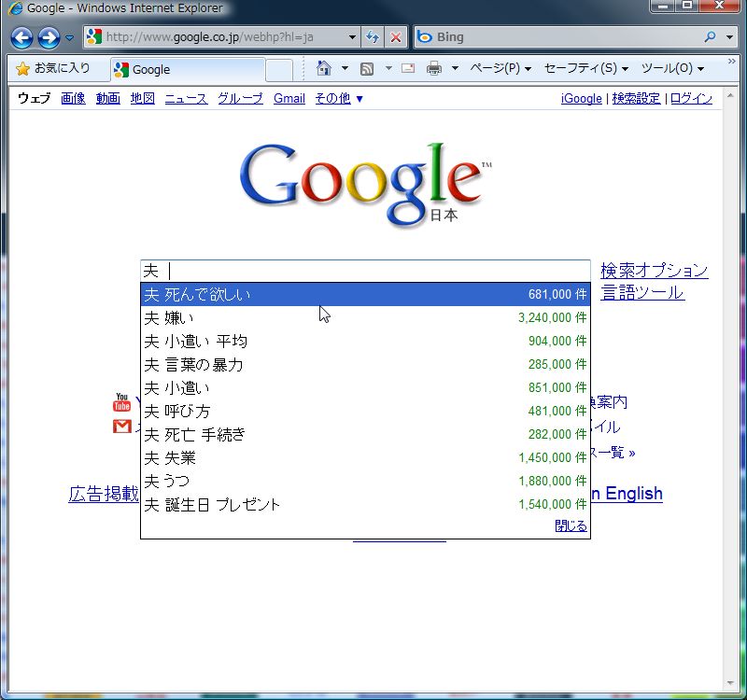Expand the その他 ▼ Google menu
Viewport: 747px width, 700px height.
tap(339, 98)
